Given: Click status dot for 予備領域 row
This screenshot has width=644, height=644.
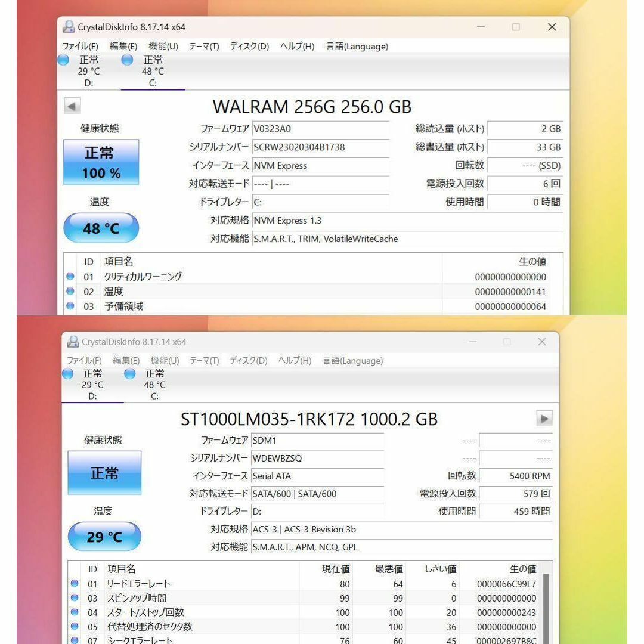Looking at the screenshot, I should pos(70,306).
